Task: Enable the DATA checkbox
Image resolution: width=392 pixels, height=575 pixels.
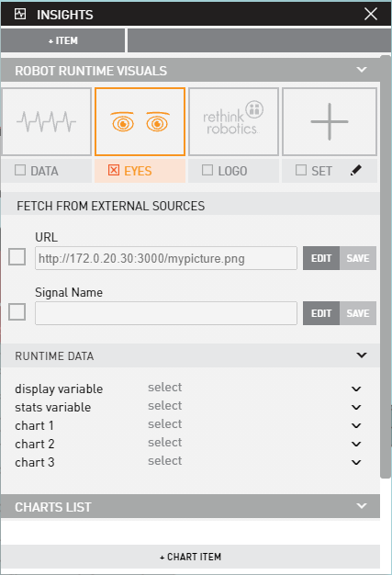Action: pos(20,170)
